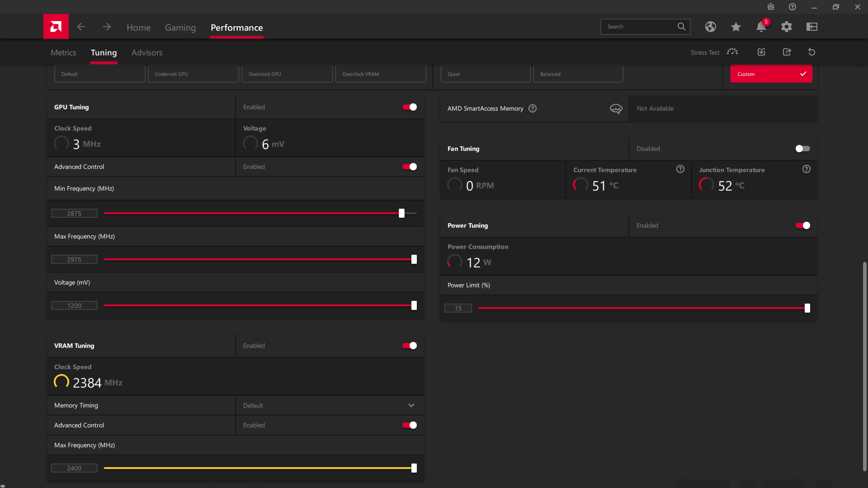Viewport: 868px width, 488px height.
Task: Select the Tuning sub-tab
Action: click(x=104, y=52)
